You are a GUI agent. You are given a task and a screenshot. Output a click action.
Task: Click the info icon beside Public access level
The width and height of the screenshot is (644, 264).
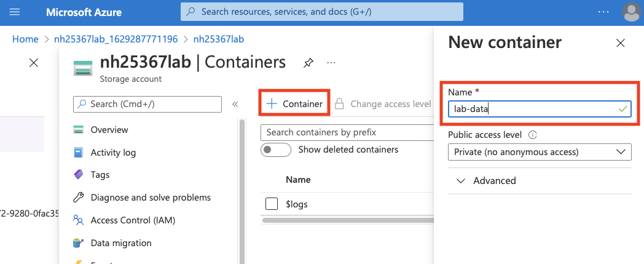[533, 135]
